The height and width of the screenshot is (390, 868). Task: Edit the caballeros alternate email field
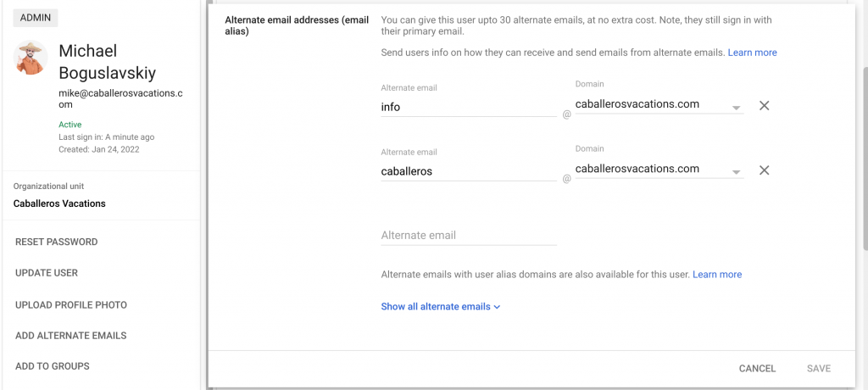[x=469, y=171]
